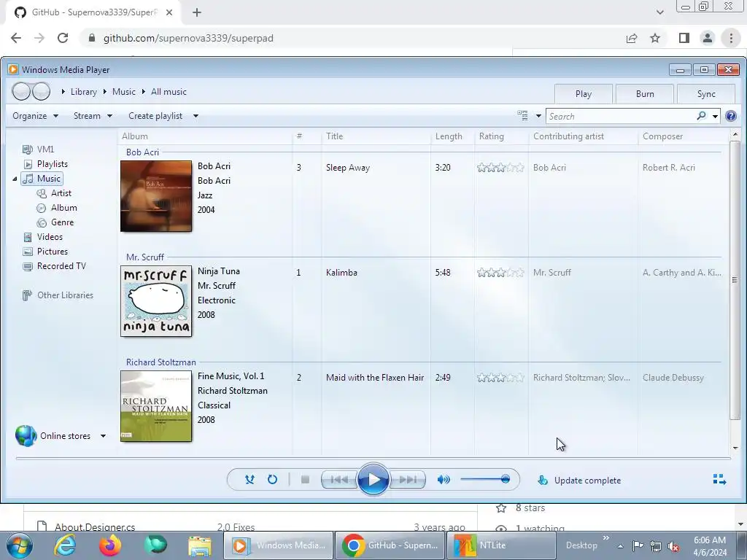Open Album view under Music
The width and height of the screenshot is (747, 560).
(58, 208)
